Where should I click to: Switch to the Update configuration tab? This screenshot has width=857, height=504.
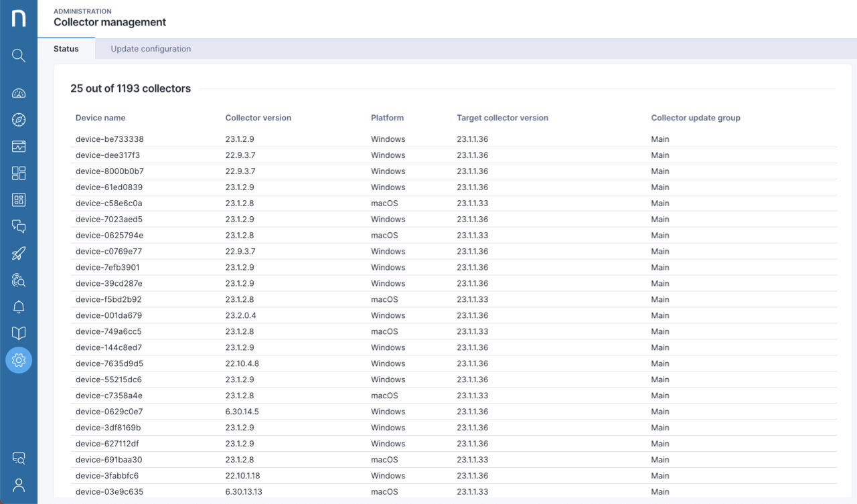tap(151, 48)
